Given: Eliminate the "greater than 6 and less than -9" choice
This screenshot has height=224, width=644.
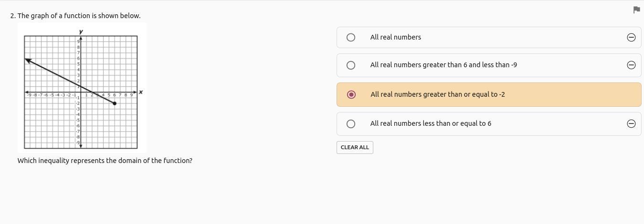Looking at the screenshot, I should click(x=631, y=65).
